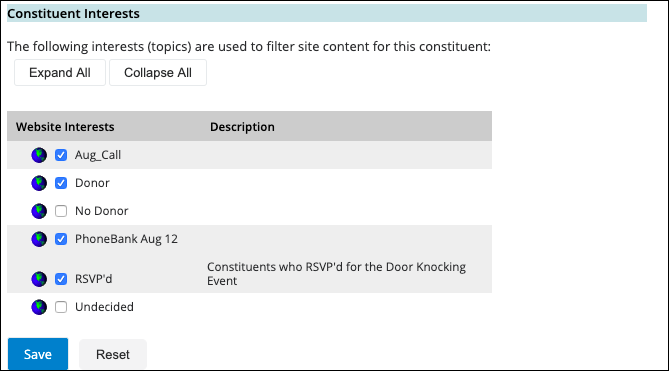669x371 pixels.
Task: Uncheck the PhoneBank Aug 12 checkbox
Action: pyautogui.click(x=61, y=239)
